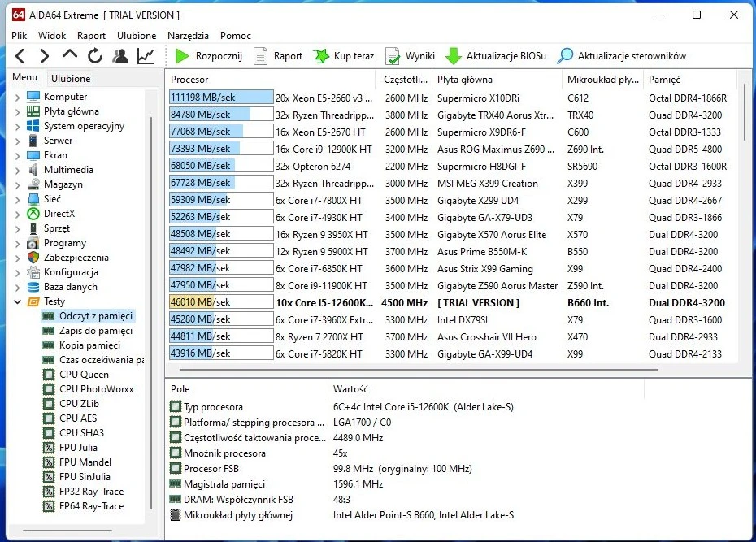Click the Forward navigation arrow

click(45, 56)
